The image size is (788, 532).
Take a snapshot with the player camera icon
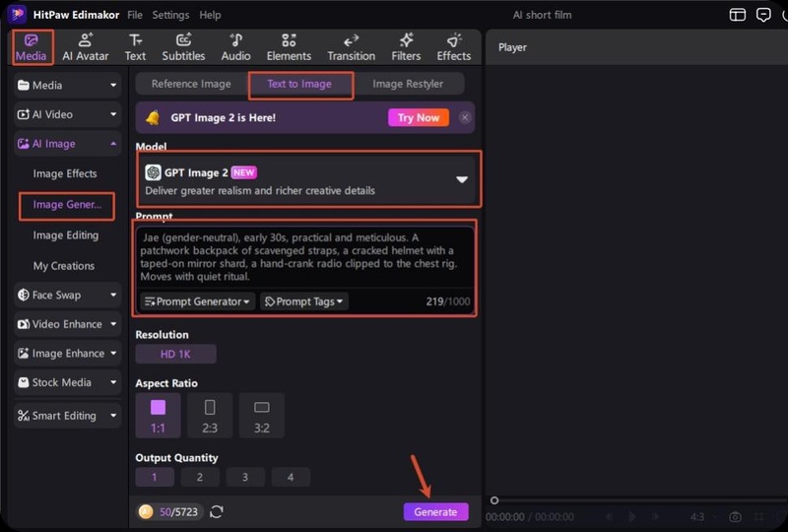click(735, 517)
